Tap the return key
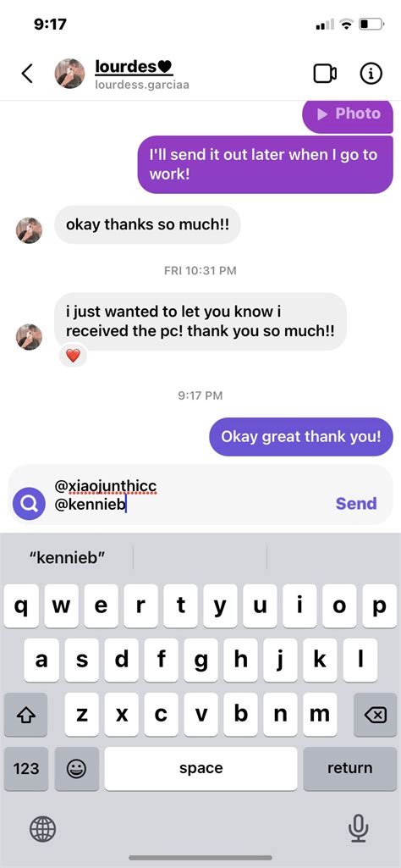 click(349, 768)
